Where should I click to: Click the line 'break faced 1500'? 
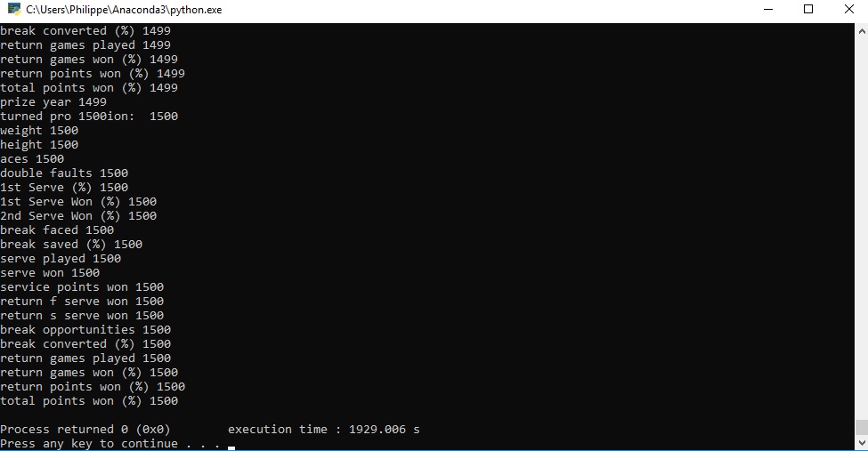pos(57,230)
